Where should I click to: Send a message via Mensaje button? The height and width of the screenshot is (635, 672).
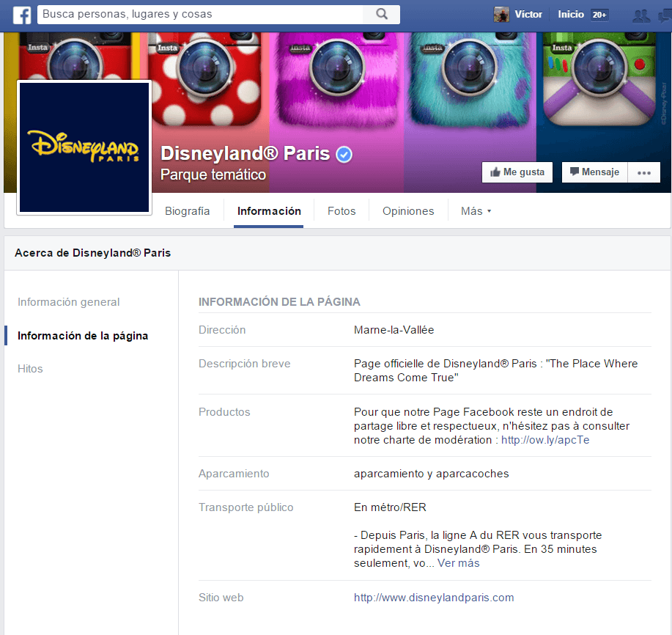click(x=595, y=172)
